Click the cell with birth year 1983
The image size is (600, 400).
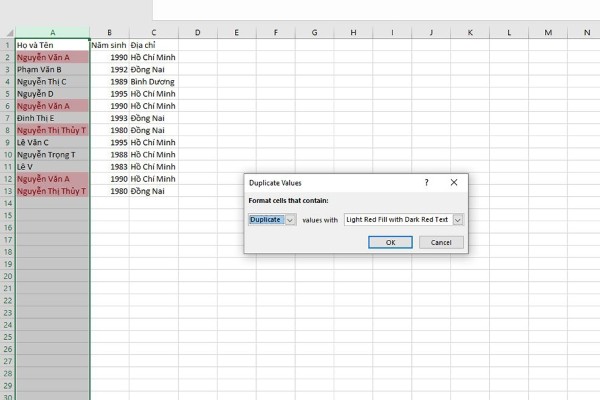(x=108, y=166)
